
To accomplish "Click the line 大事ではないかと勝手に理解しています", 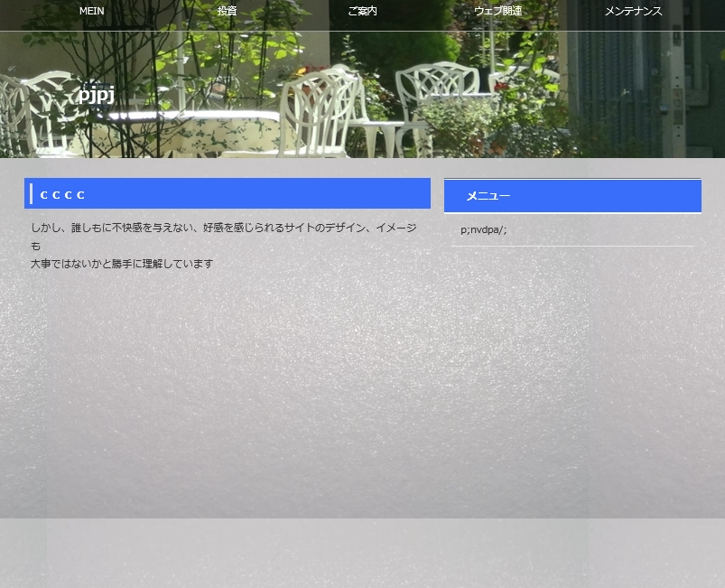I will [x=122, y=264].
